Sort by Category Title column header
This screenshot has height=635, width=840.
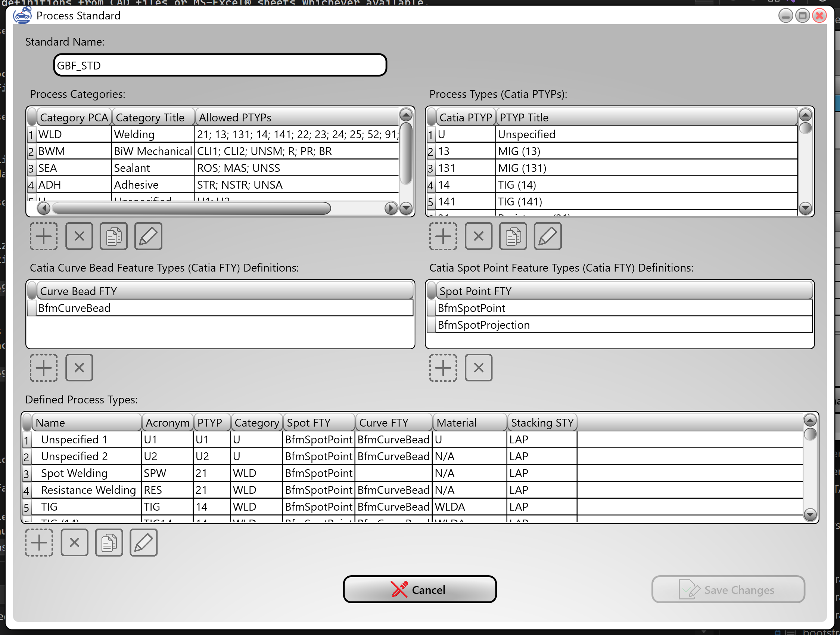153,117
